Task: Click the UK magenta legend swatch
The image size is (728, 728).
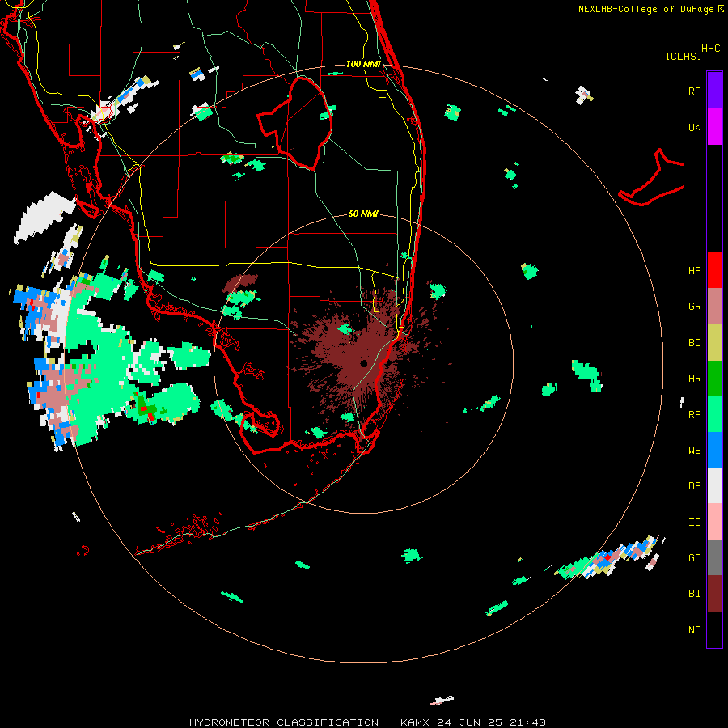Action: (714, 127)
